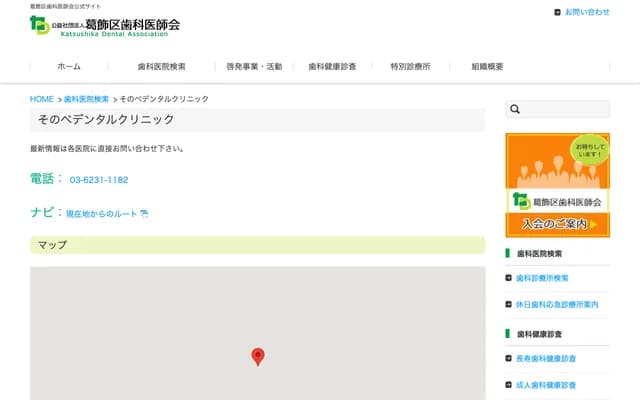Open 成人歯科健康診査 sidebar link
The image size is (640, 400).
(546, 385)
